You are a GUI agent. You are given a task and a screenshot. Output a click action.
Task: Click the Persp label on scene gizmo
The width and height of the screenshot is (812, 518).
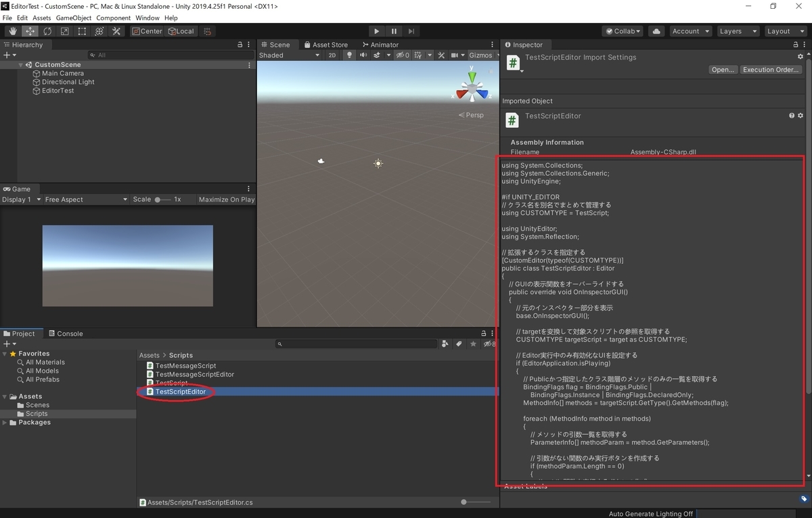click(x=472, y=115)
